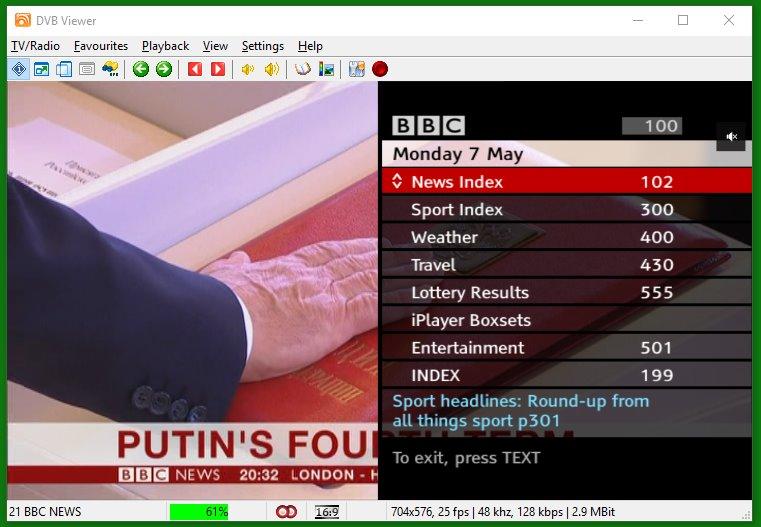Viewport: 761px width, 527px height.
Task: Click the DVB Viewer title bar app icon
Action: click(x=22, y=20)
